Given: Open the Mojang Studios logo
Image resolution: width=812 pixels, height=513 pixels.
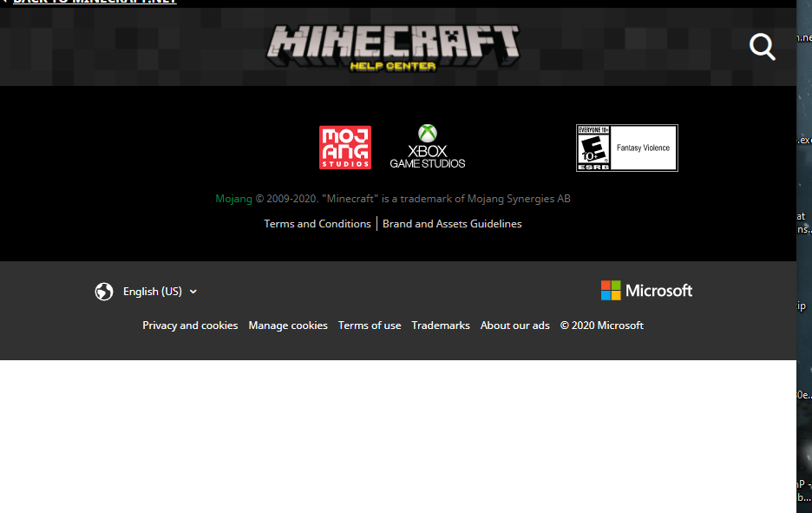Looking at the screenshot, I should click(345, 148).
